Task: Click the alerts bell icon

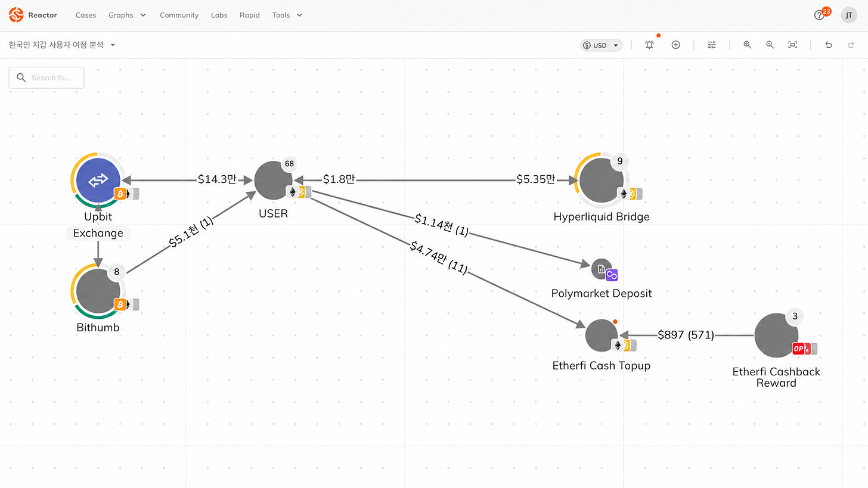Action: (649, 45)
